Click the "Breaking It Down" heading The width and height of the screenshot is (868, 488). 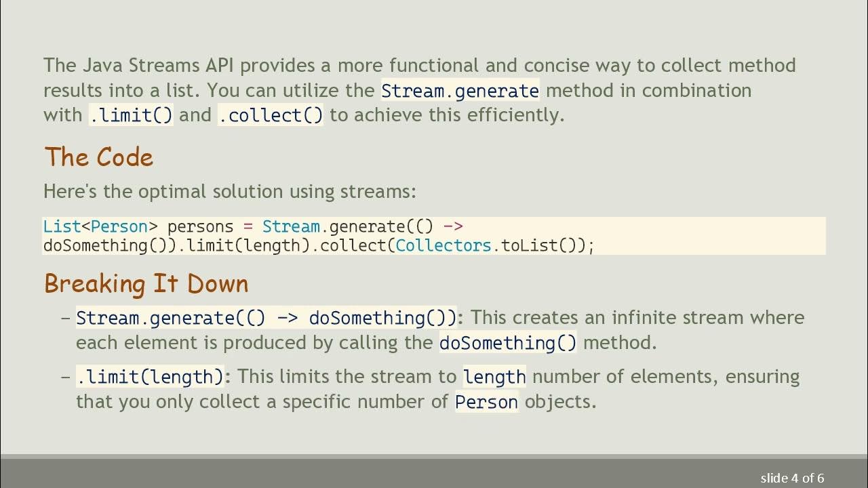coord(146,283)
